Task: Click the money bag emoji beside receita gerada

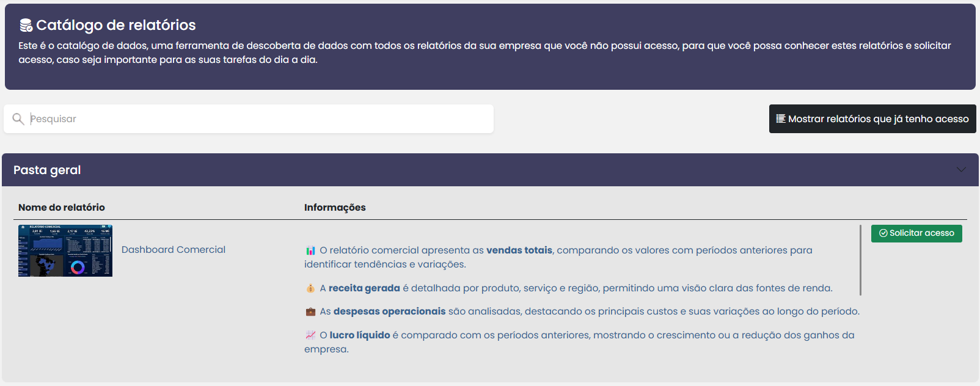Action: click(x=310, y=288)
